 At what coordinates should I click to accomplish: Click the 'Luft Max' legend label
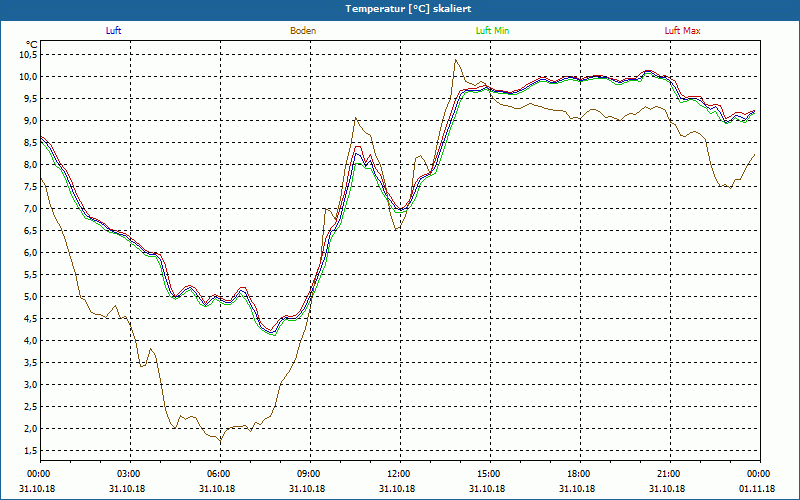[x=682, y=31]
